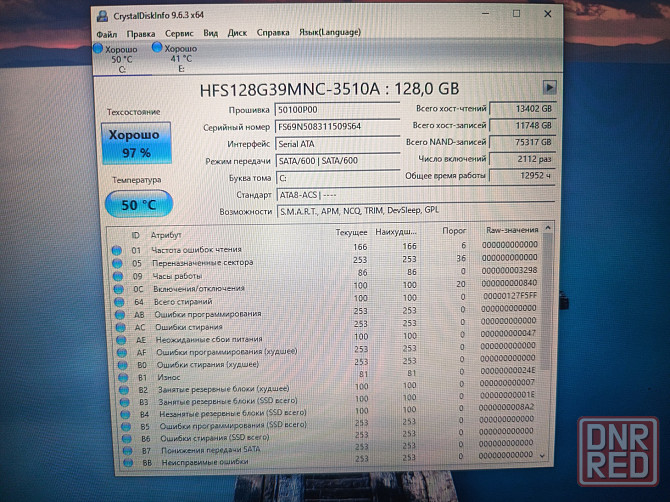Click the SMART list scrollbar up arrow

pyautogui.click(x=547, y=228)
